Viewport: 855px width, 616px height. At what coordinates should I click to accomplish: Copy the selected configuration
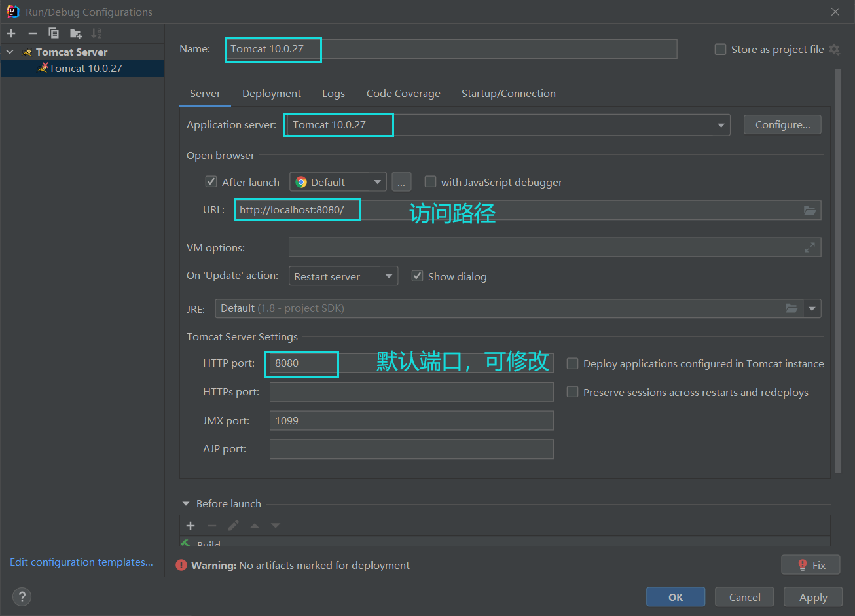click(54, 33)
